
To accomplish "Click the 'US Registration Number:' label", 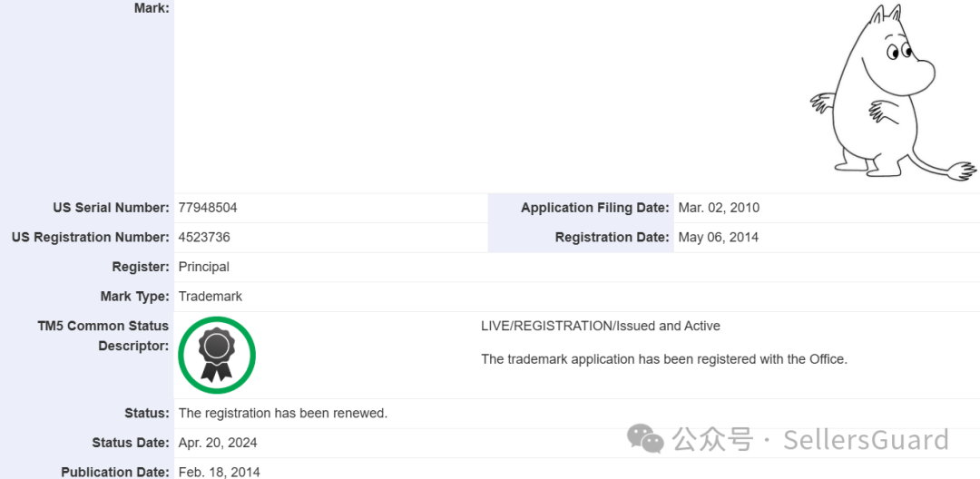I will point(91,238).
